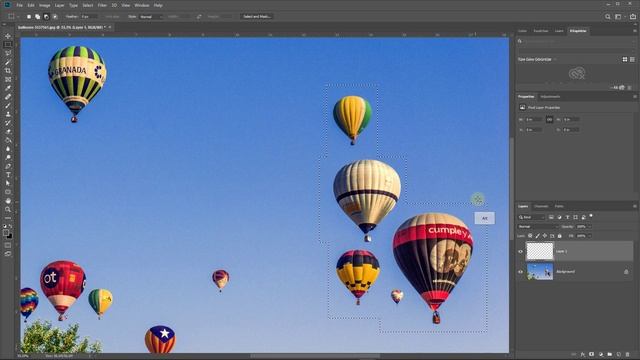The image size is (640, 360).
Task: Toggle Quick Mask mode in toolbox
Action: point(8,245)
